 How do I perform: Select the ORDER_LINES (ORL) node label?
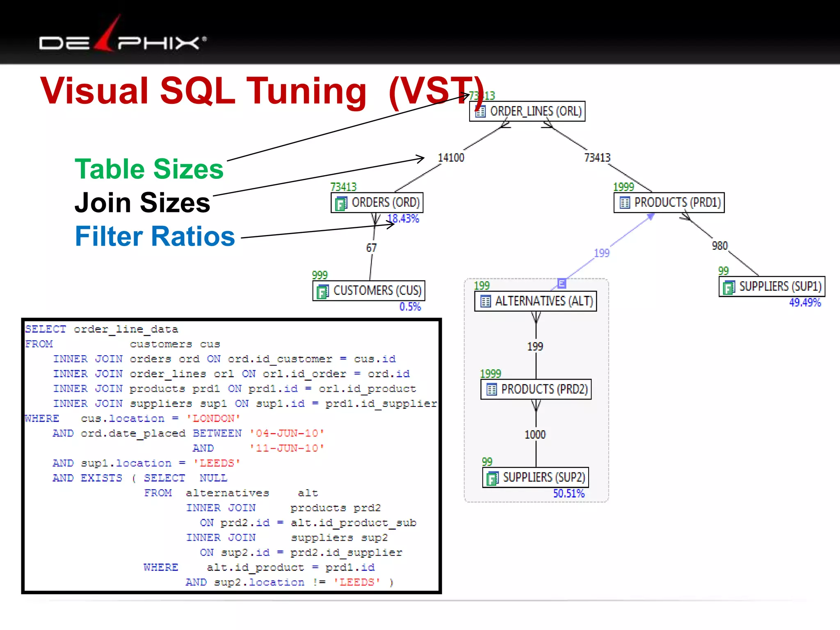[536, 112]
